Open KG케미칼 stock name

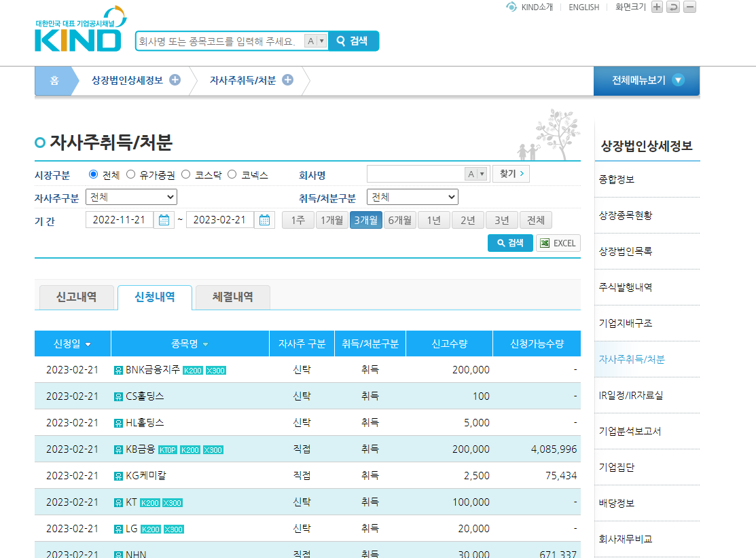[145, 476]
